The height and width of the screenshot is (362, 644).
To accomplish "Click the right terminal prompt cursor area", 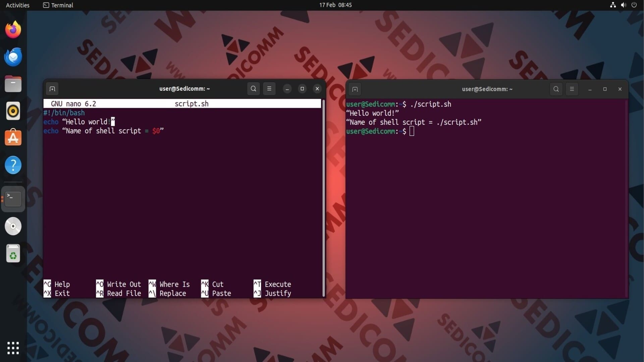I will pyautogui.click(x=412, y=131).
